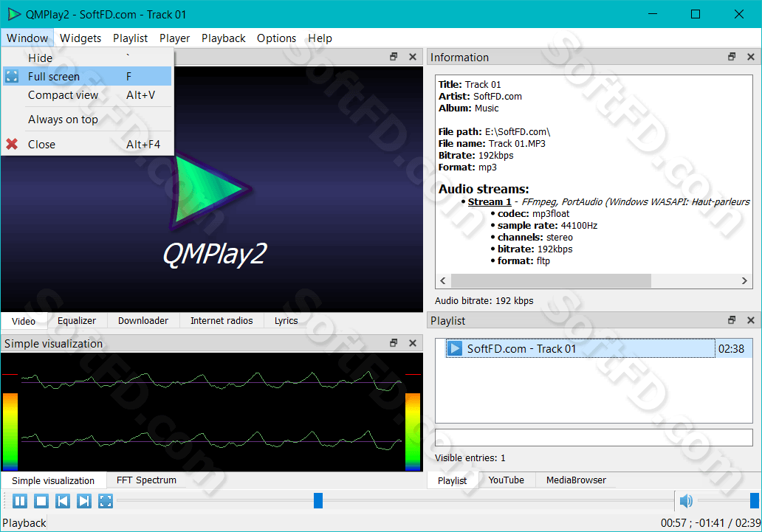Open the Player menu

[174, 38]
